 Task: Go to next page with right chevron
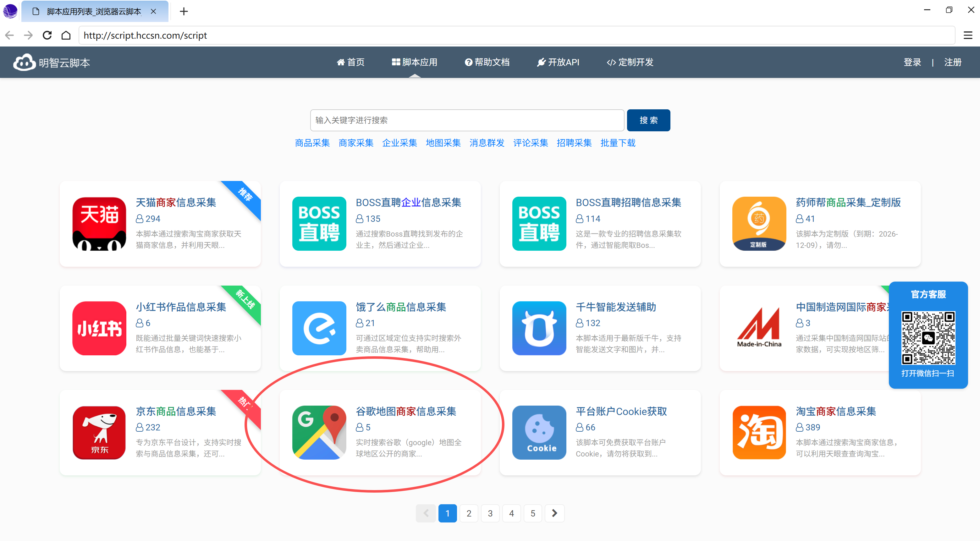tap(554, 513)
